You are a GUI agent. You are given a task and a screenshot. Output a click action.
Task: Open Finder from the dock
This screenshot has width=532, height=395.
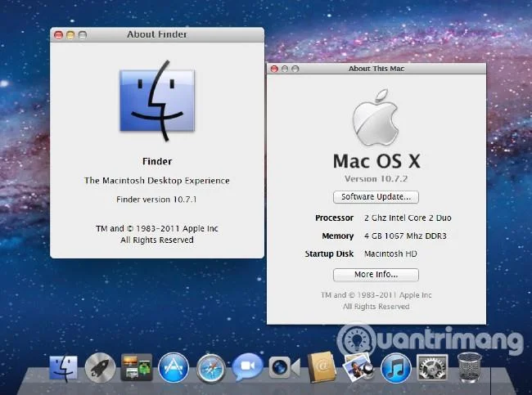[x=64, y=369]
